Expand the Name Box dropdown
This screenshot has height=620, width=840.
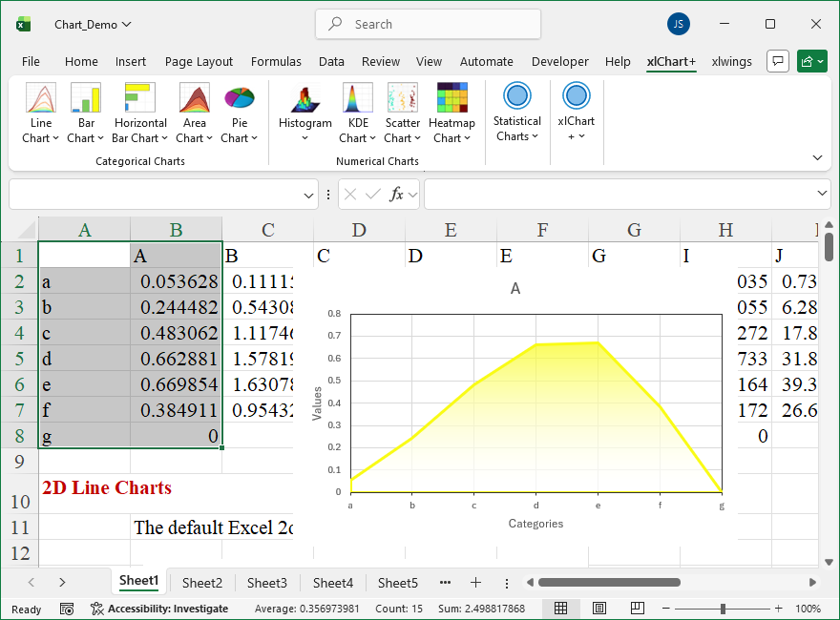point(309,195)
